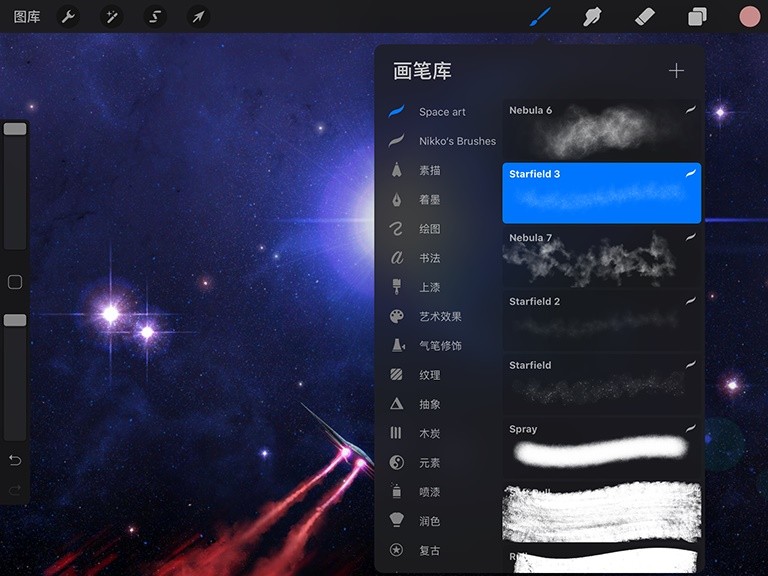Select the Smudge finger tool

(592, 17)
